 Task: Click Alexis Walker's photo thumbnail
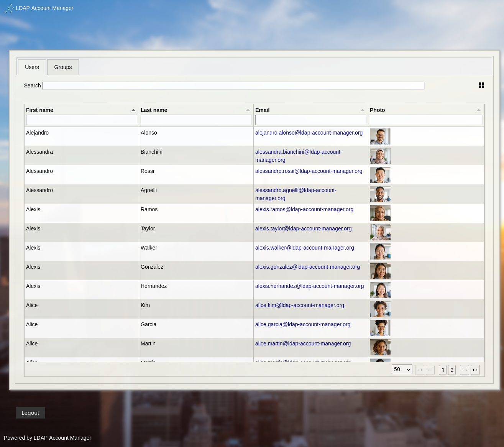[x=380, y=251]
